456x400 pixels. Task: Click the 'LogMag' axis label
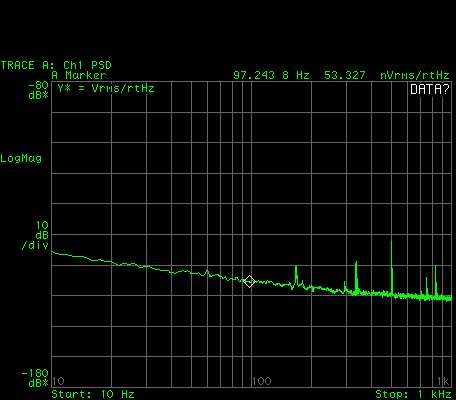pos(21,158)
